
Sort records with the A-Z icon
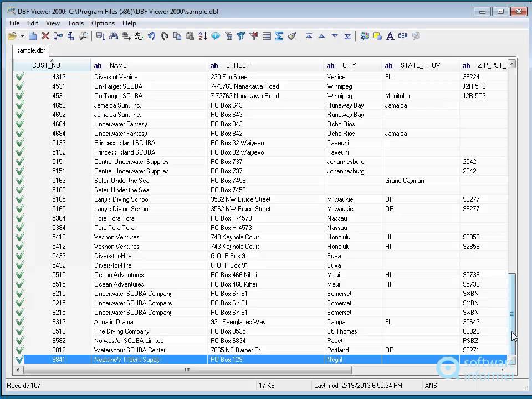(203, 36)
